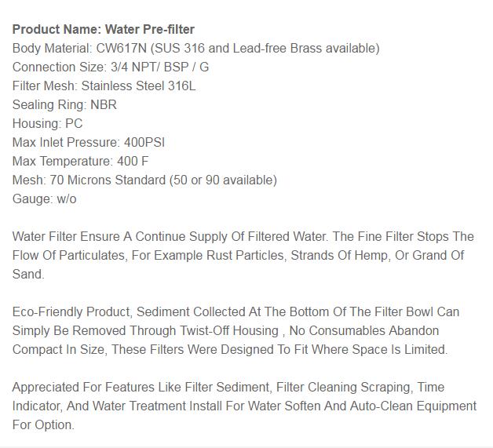Click the word 'Sand.' ending the paragraph
This screenshot has height=448, width=493.
point(28,275)
